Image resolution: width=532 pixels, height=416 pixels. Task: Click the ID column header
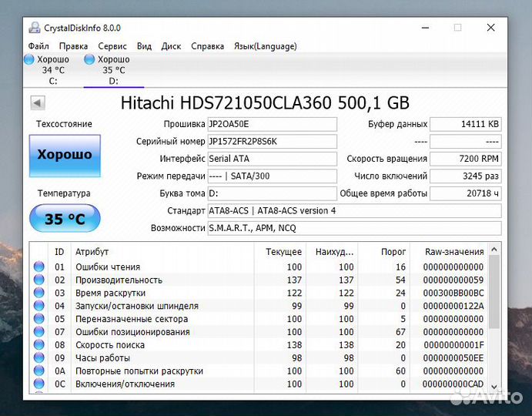(59, 252)
